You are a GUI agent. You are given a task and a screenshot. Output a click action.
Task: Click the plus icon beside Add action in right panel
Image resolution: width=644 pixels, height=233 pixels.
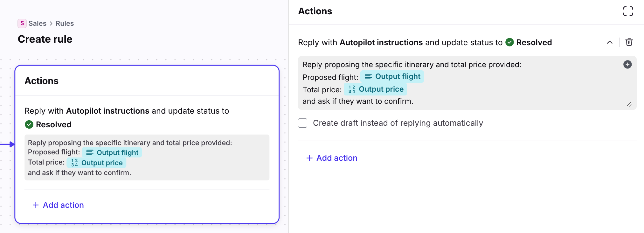309,158
